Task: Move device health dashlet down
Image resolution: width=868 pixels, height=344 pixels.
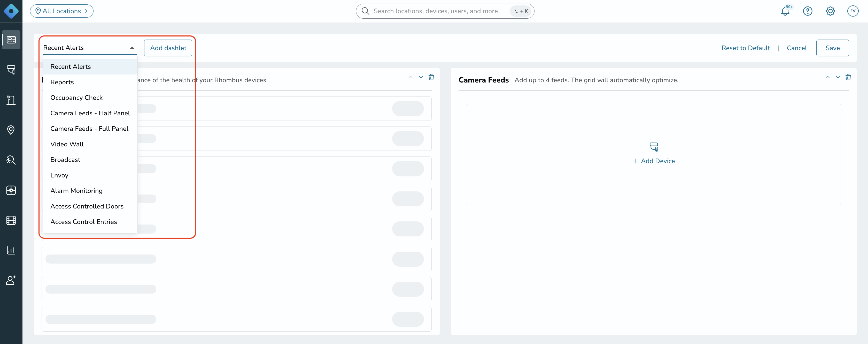Action: (421, 77)
